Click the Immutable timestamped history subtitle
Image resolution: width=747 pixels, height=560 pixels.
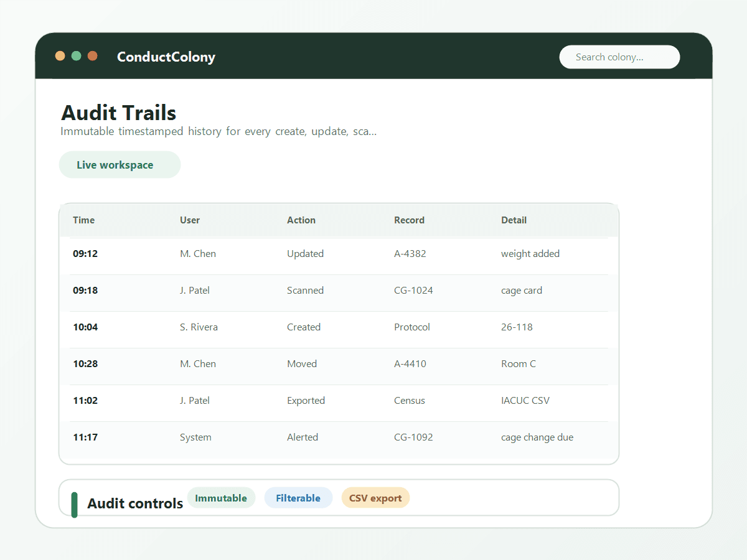click(218, 132)
